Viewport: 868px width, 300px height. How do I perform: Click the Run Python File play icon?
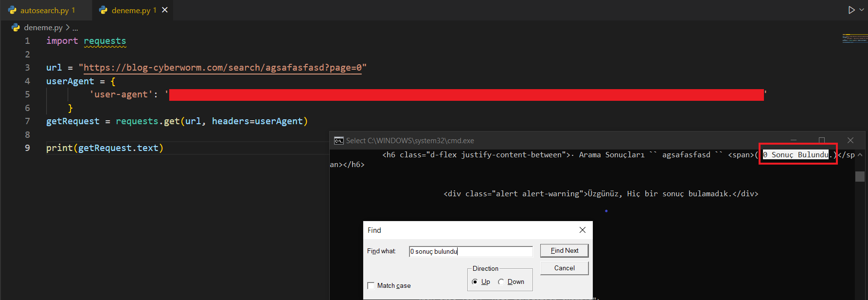[851, 10]
